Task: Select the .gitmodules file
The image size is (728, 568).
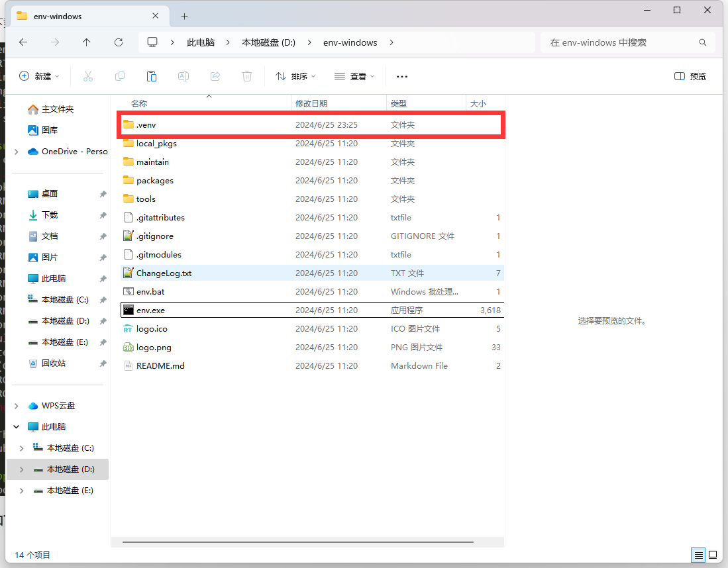Action: pyautogui.click(x=312, y=255)
